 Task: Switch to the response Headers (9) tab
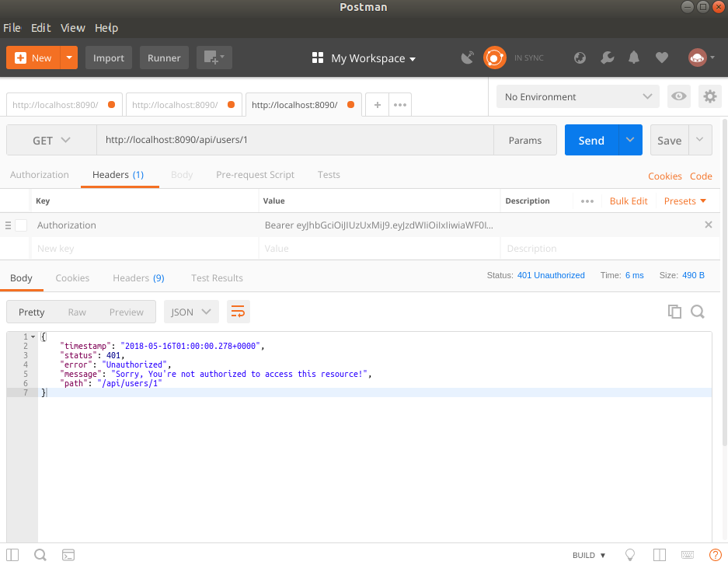click(138, 277)
